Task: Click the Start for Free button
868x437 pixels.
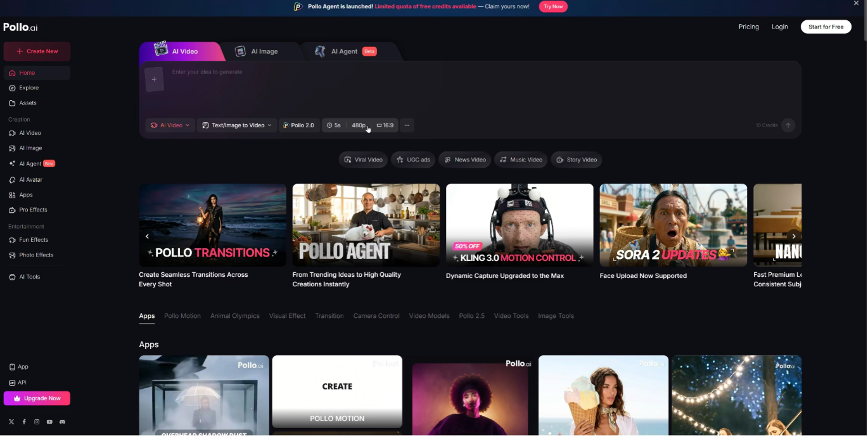Action: (x=826, y=27)
